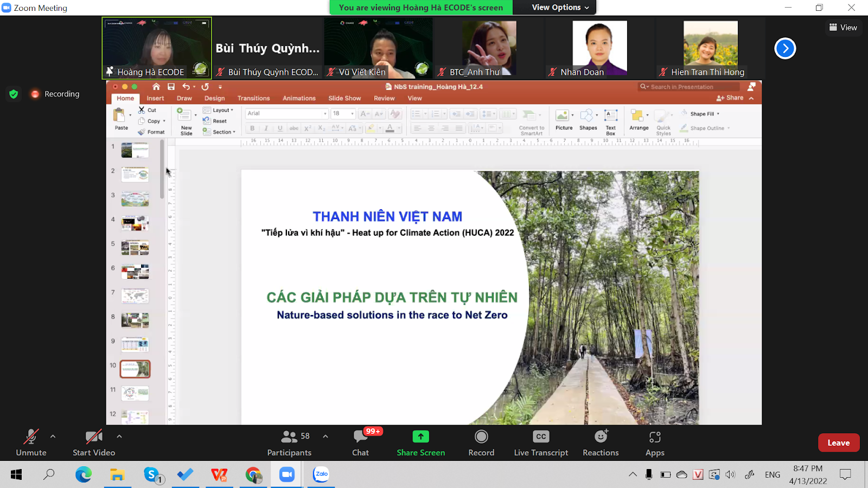The image size is (868, 488).
Task: Open the Transitions ribbon tab
Action: [253, 98]
